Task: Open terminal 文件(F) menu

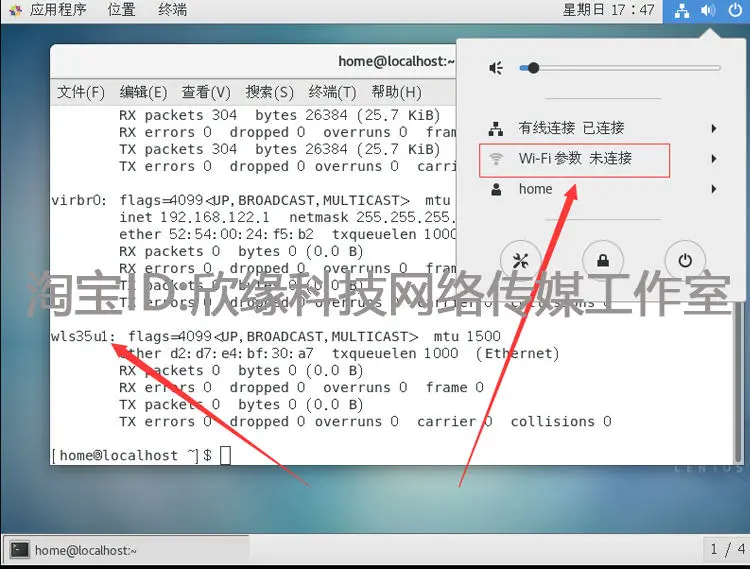Action: point(81,92)
